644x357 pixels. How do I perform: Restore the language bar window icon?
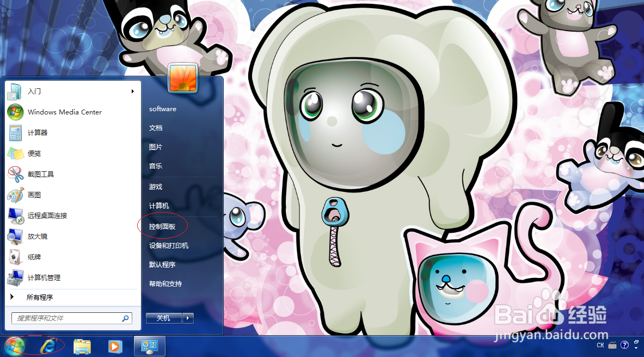click(x=636, y=342)
